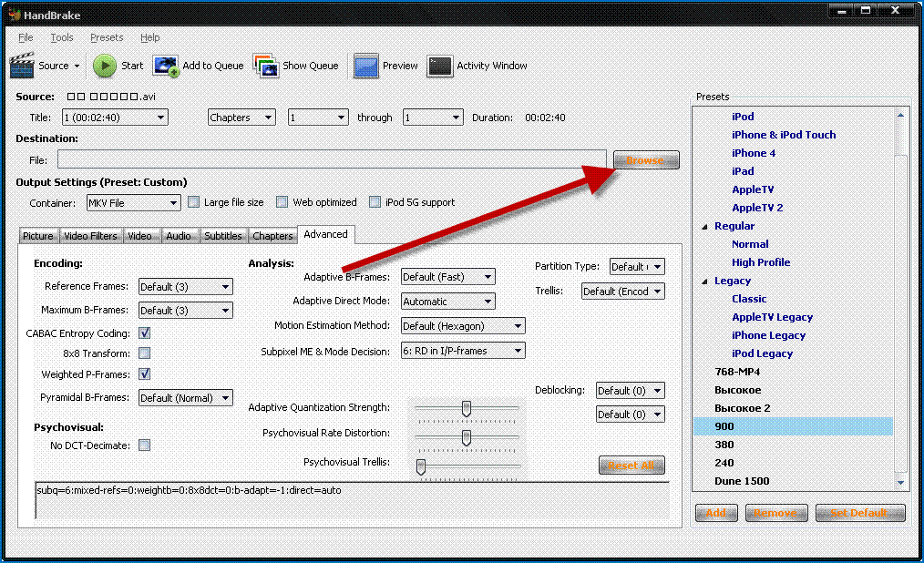Click the Add preset button

[716, 513]
